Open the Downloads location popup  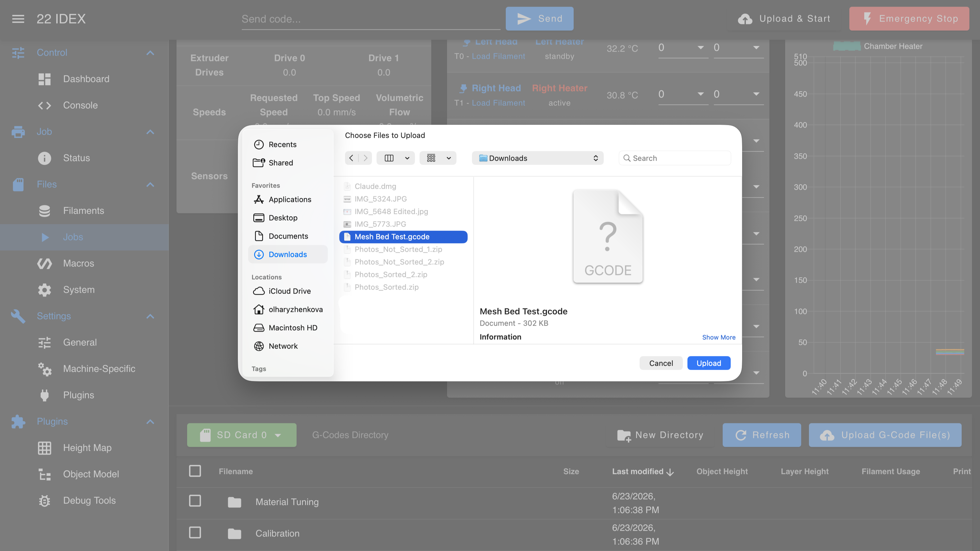(x=538, y=158)
